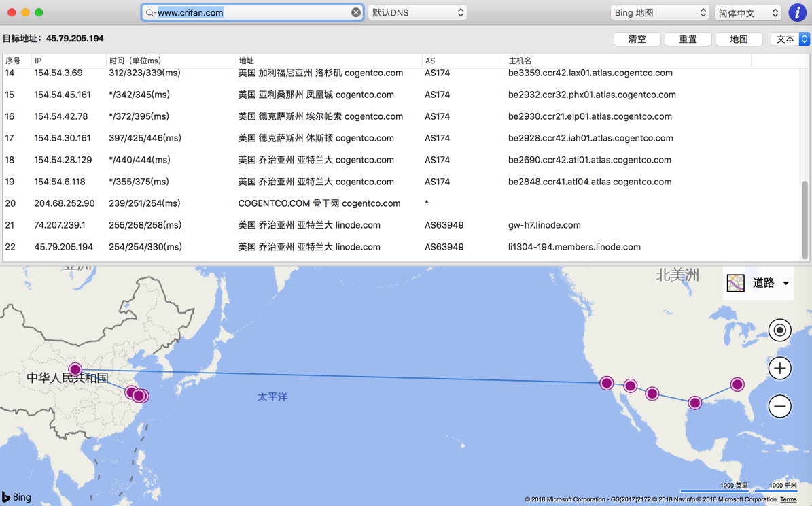Select row 14 with IP 154.54.3.69
This screenshot has height=506, width=812.
pyautogui.click(x=402, y=73)
